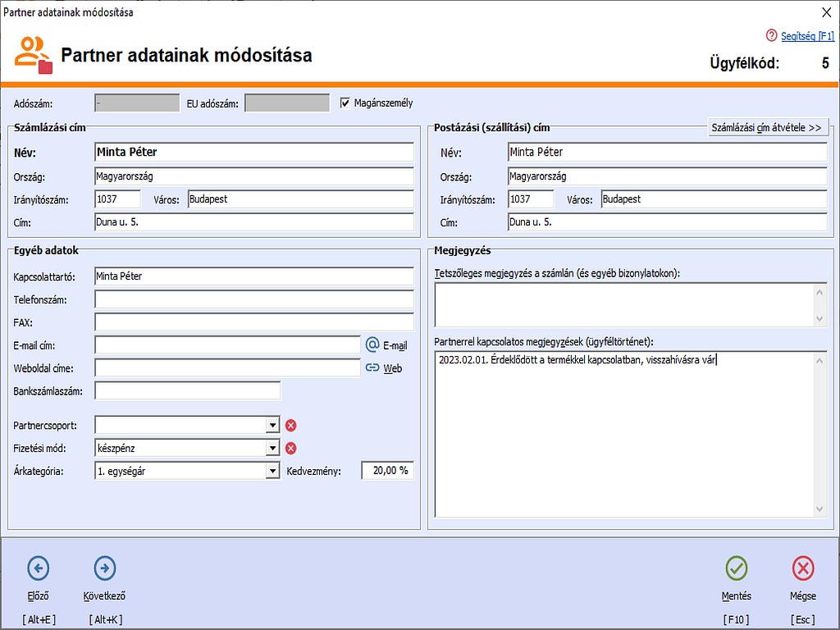Toggle the Magánszemély checkbox
840x630 pixels.
pyautogui.click(x=345, y=103)
